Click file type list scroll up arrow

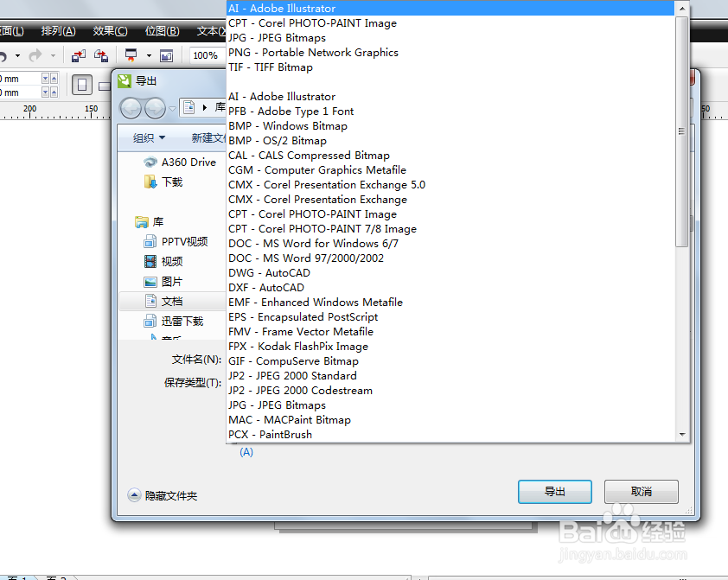681,9
